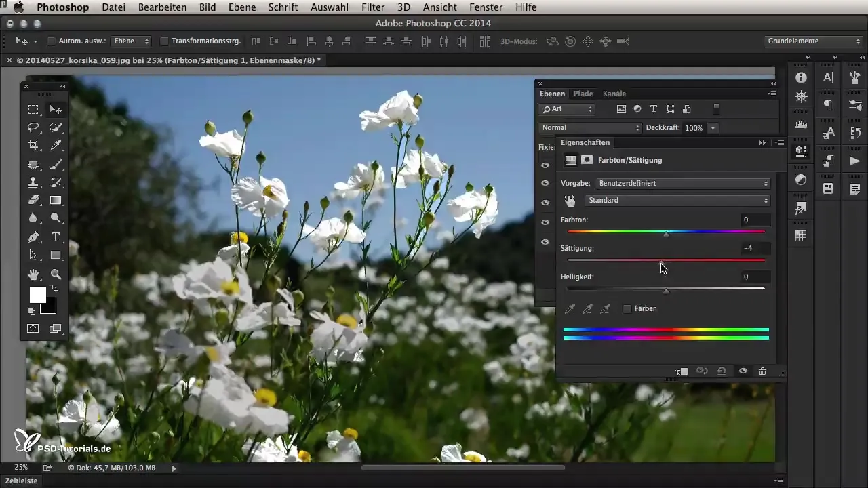
Task: Click the zoom percentage field in status bar
Action: (x=21, y=468)
